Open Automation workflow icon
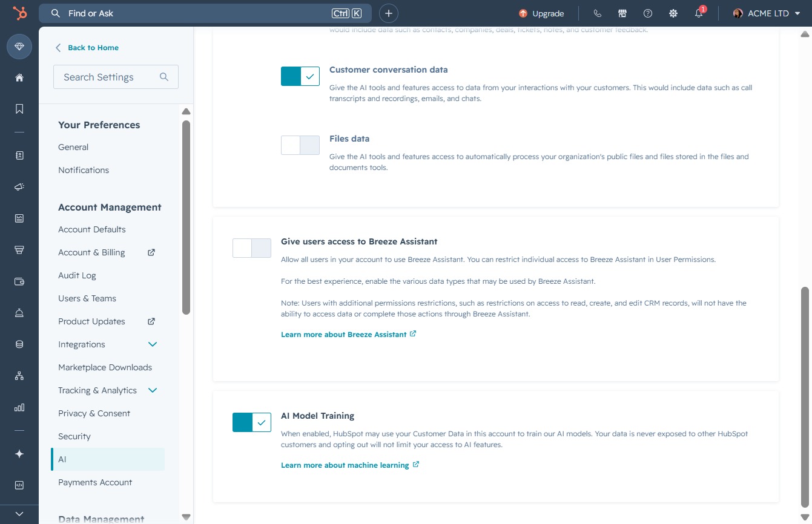812x524 pixels. tap(19, 376)
